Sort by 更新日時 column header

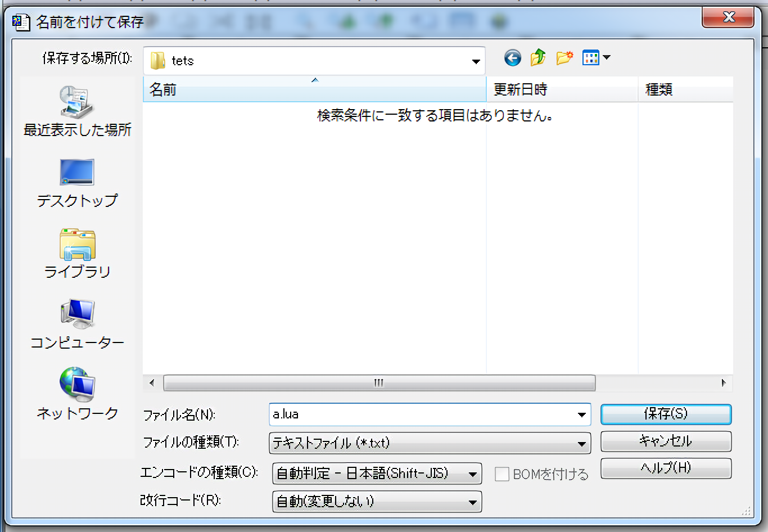point(561,90)
